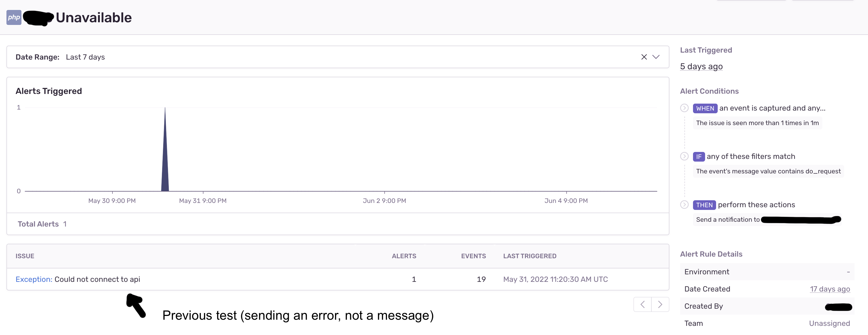The image size is (868, 335).
Task: Go to next issue page with right arrow
Action: (660, 304)
